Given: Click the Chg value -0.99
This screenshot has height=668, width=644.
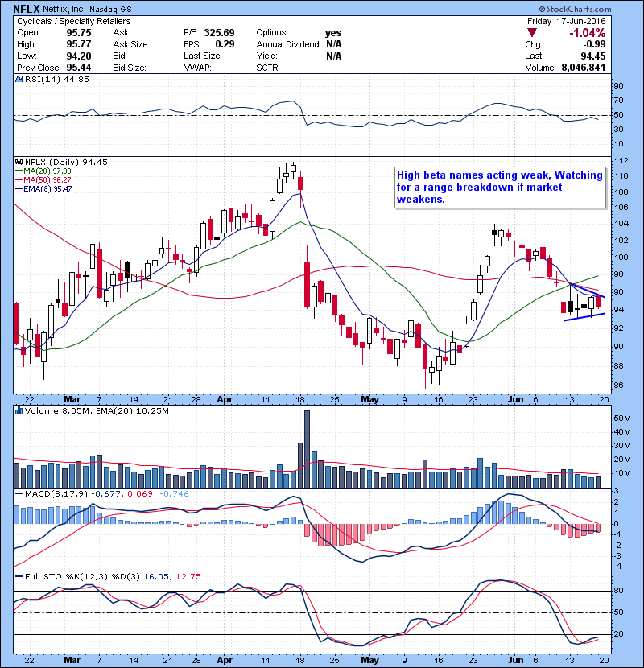Looking at the screenshot, I should (594, 44).
